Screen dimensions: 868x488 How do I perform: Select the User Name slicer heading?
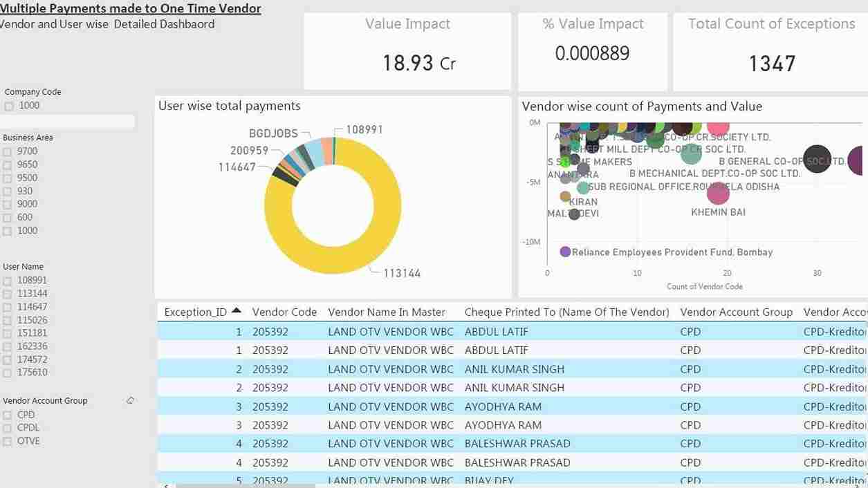24,266
